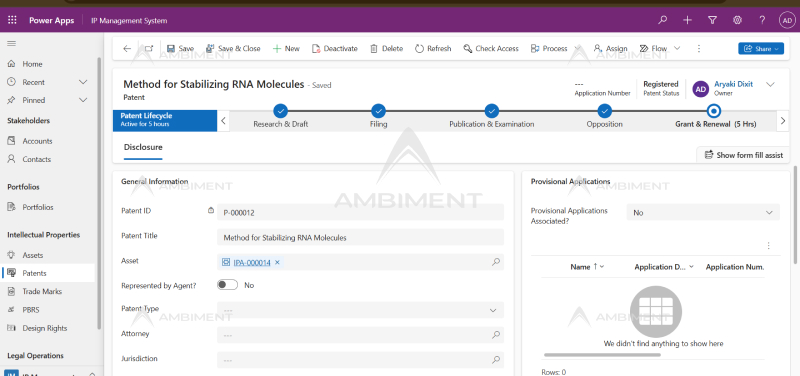
Task: Search the Asset lookup field
Action: point(495,262)
